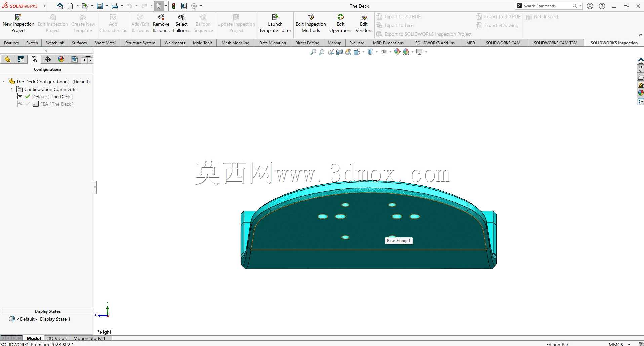Screen dimensions: 644x346
Task: Click the Rebuild traffic light icon
Action: click(x=174, y=6)
